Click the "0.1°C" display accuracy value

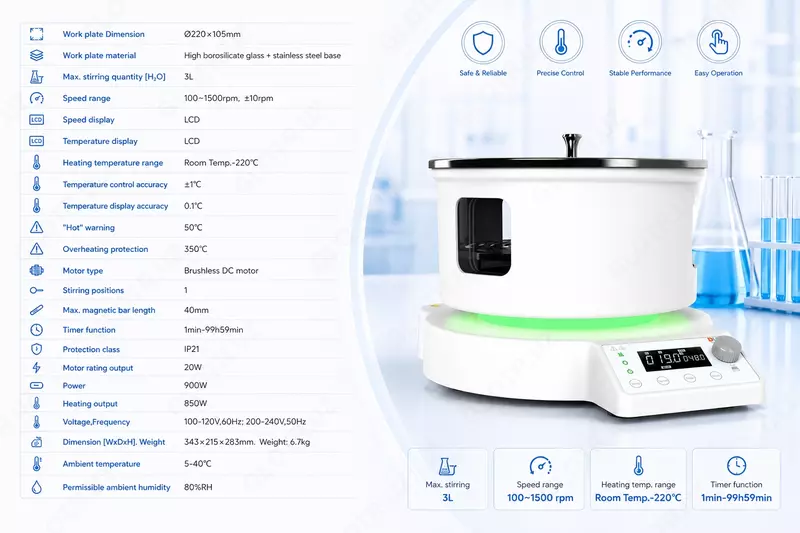tap(193, 206)
